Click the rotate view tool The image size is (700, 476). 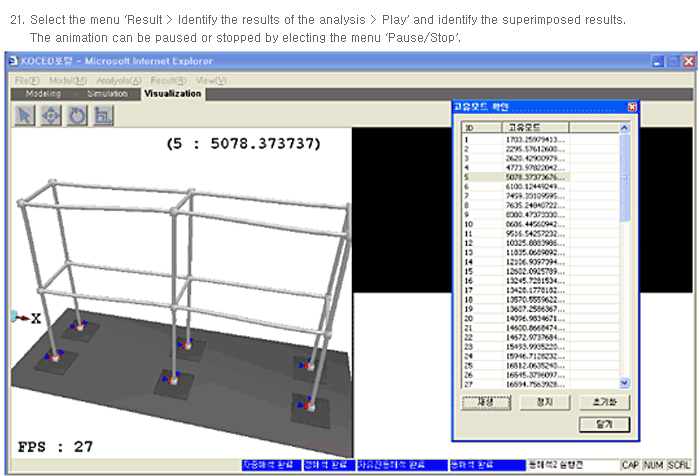[x=76, y=115]
